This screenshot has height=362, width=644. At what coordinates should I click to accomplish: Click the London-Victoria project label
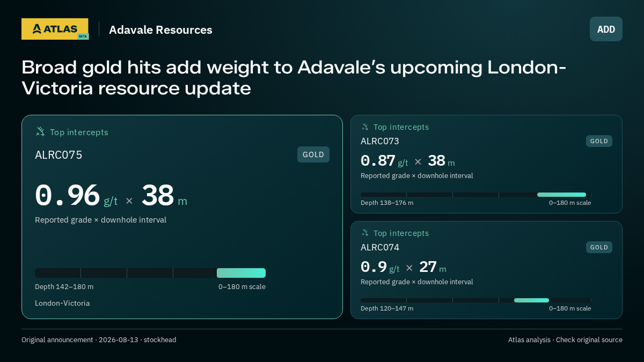click(62, 304)
